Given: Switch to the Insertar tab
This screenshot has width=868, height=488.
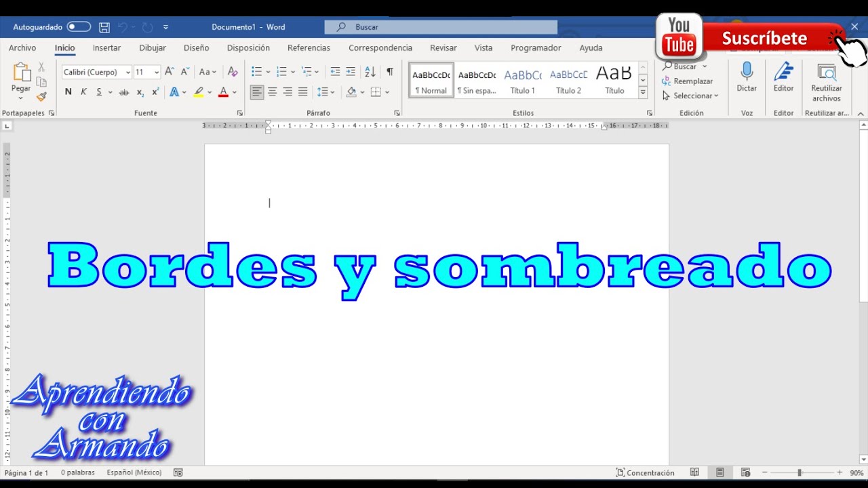Looking at the screenshot, I should point(107,48).
